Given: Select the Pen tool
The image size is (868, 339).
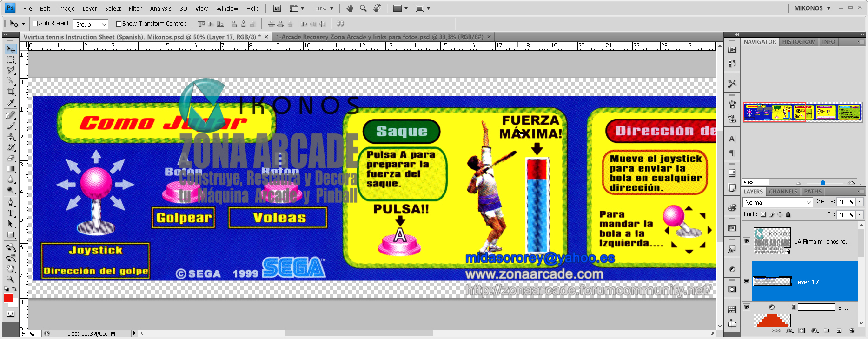Looking at the screenshot, I should point(11,202).
